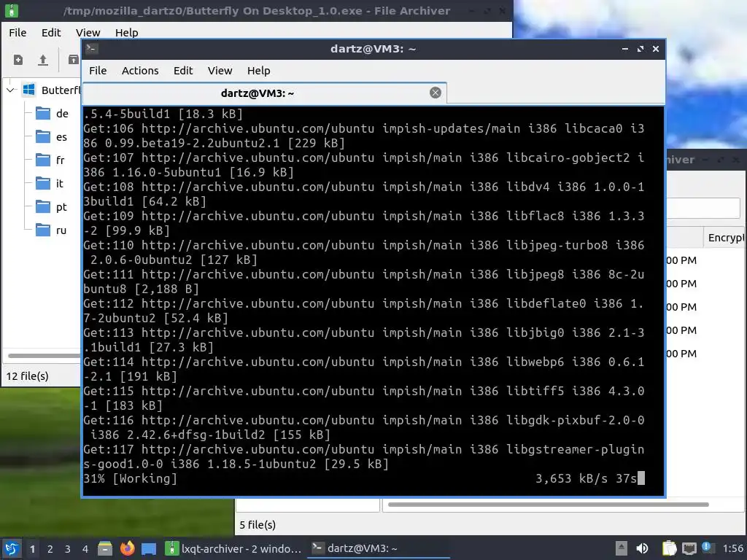Select the ru folder in archive tree

pyautogui.click(x=52, y=230)
